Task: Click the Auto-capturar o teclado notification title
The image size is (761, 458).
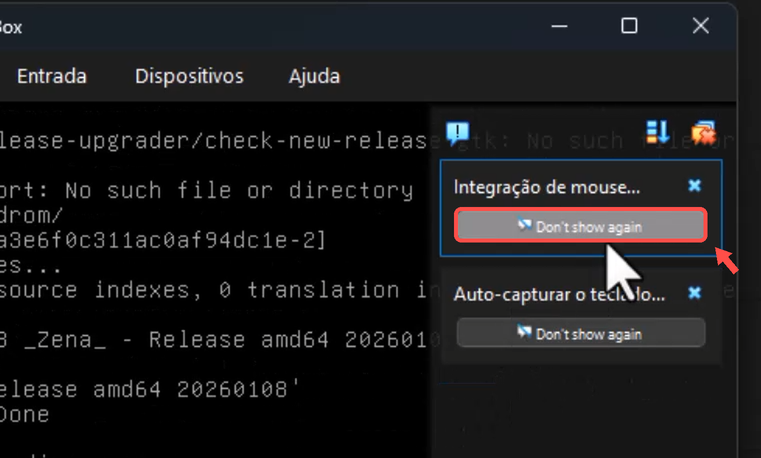Action: (x=559, y=294)
